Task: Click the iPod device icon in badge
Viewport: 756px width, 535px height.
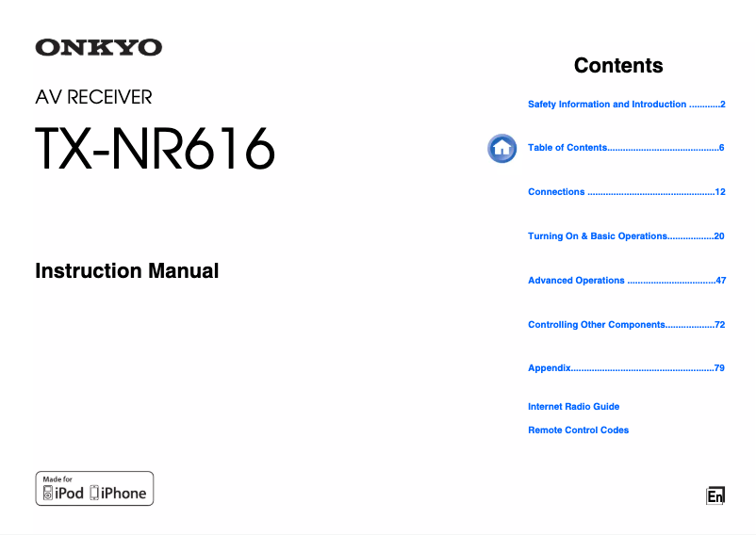Action: click(48, 493)
